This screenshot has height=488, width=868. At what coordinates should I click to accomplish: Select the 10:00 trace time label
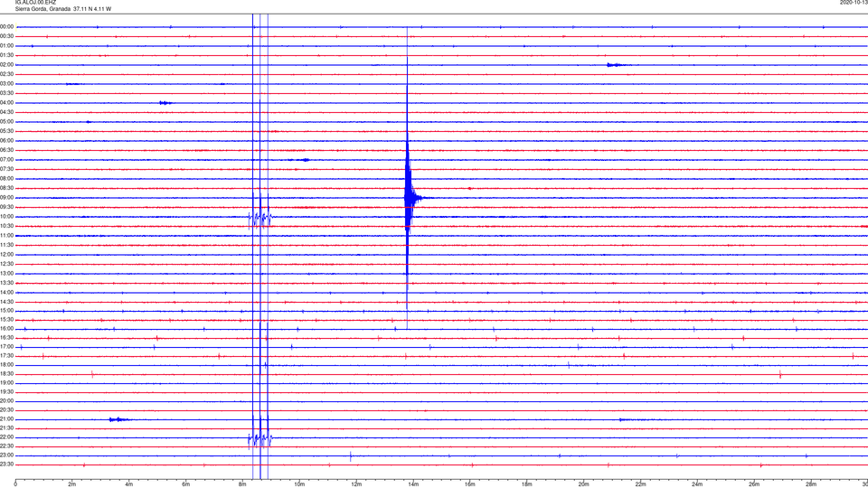click(7, 217)
